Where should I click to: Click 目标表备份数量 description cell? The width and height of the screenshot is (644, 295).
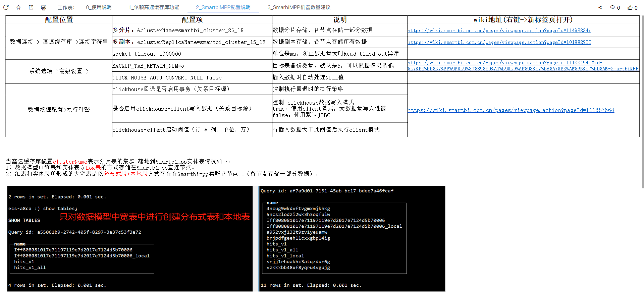340,66
